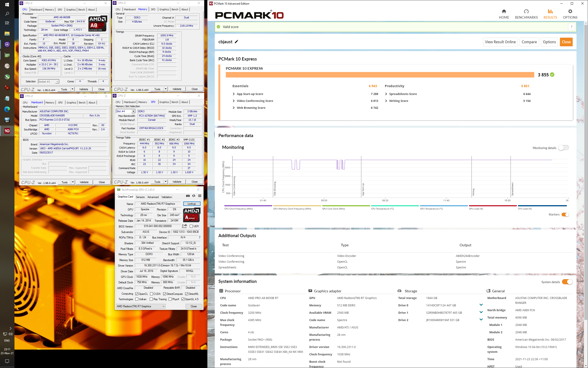Image resolution: width=588 pixels, height=368 pixels.
Task: Click the help question mark button
Action: [x=571, y=27]
